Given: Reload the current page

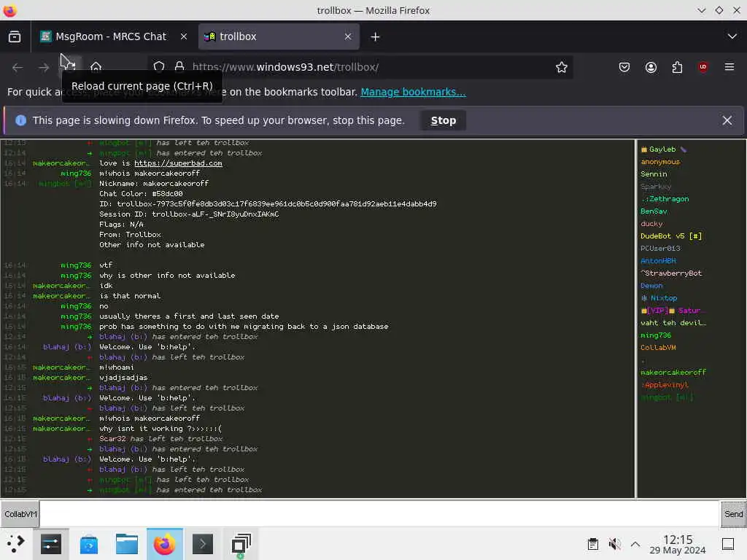Looking at the screenshot, I should [x=69, y=68].
